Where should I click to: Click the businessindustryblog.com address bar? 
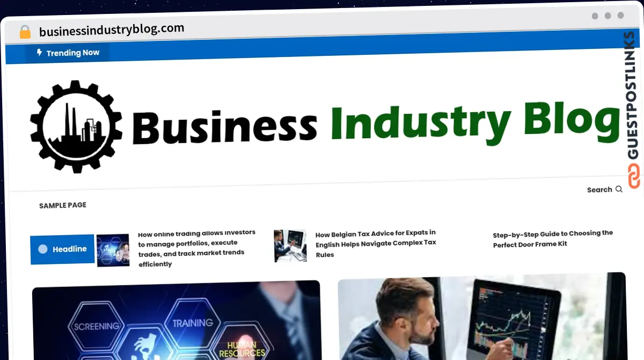(x=112, y=30)
